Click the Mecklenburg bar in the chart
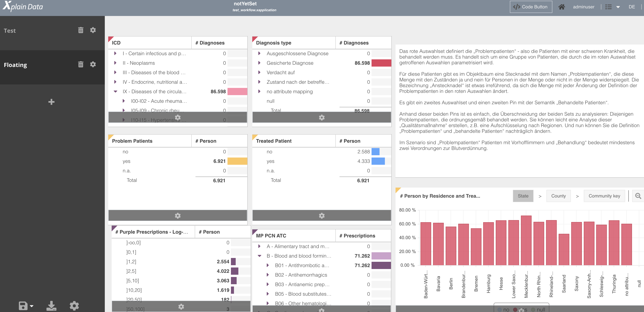644x312 pixels. click(x=526, y=240)
